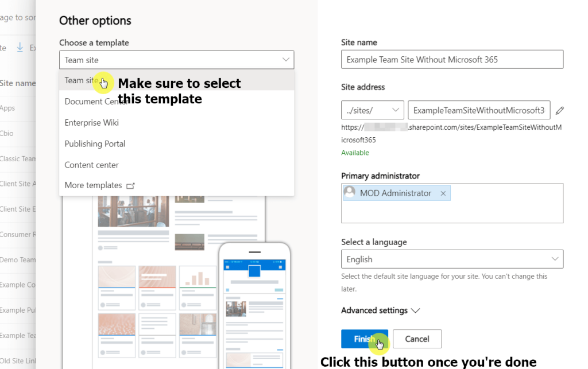Select Apps row in background site list

(18, 108)
